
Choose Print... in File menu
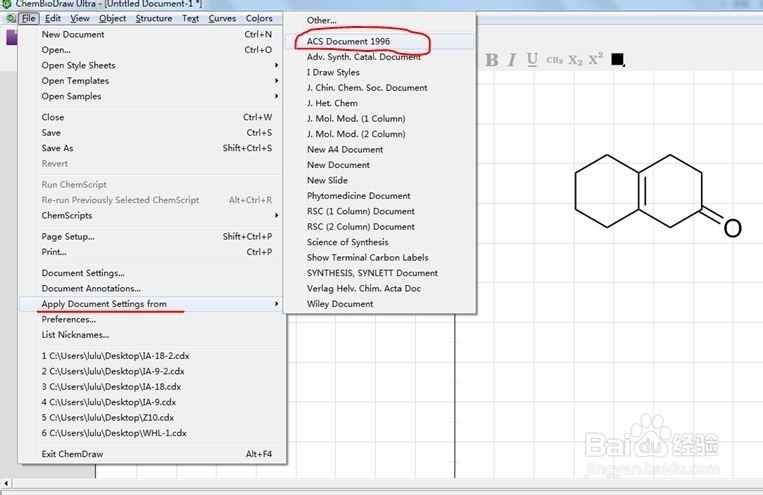pos(151,252)
